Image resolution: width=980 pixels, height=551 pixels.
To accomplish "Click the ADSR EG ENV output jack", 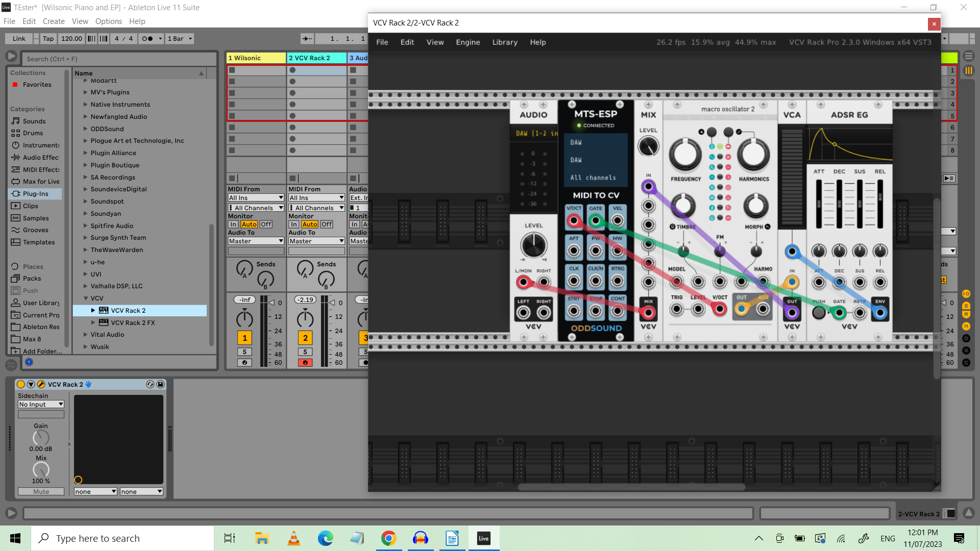I will (880, 312).
